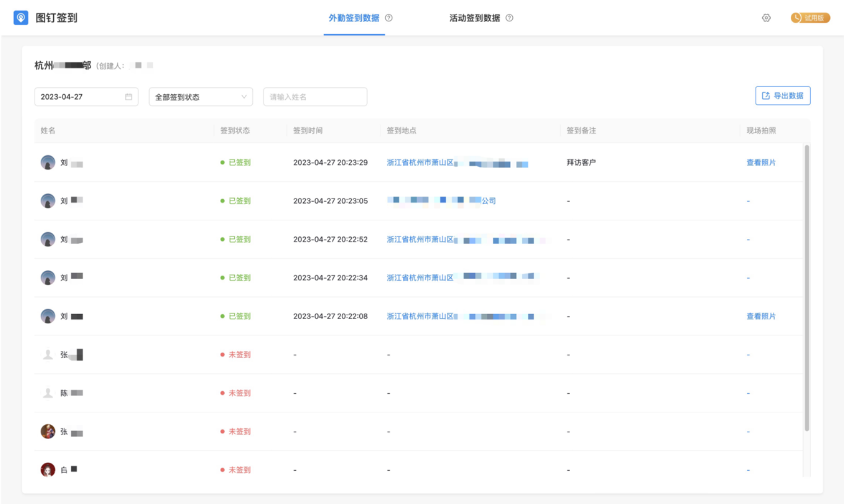Viewport: 844px width, 504px height.
Task: Open the settings gear icon
Action: (766, 18)
